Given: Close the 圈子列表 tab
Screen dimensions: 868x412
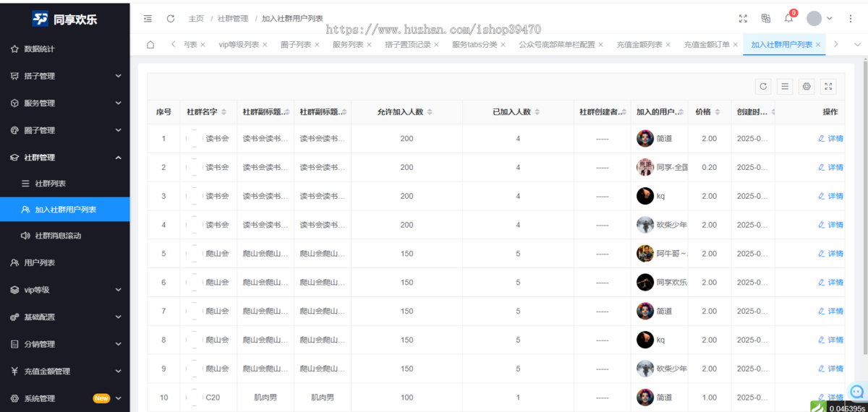Looking at the screenshot, I should click(318, 45).
